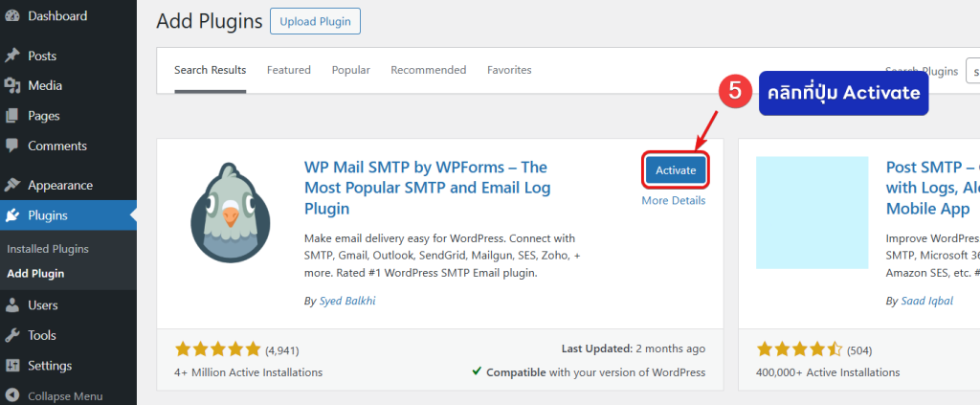Click the Media library icon
980x405 pixels.
(12, 86)
